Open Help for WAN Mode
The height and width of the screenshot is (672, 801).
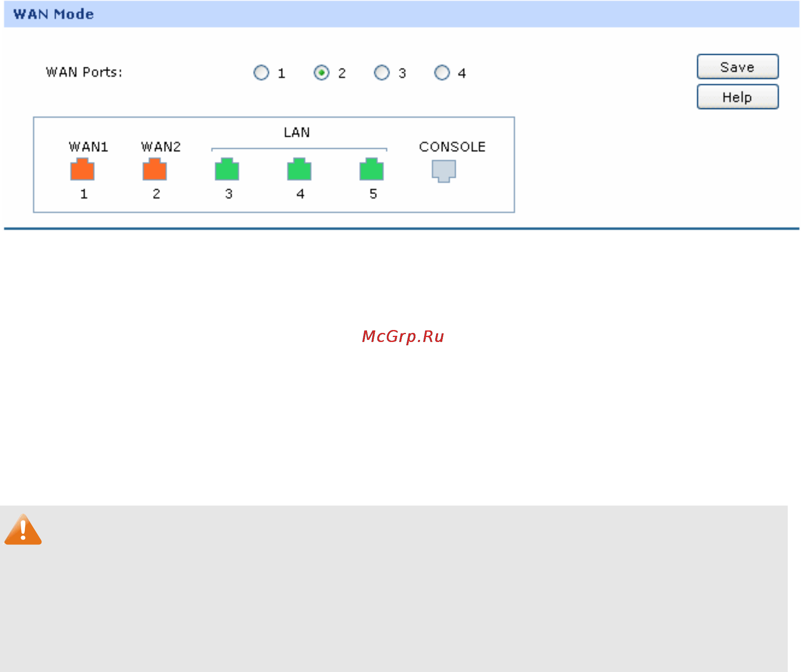(x=738, y=97)
